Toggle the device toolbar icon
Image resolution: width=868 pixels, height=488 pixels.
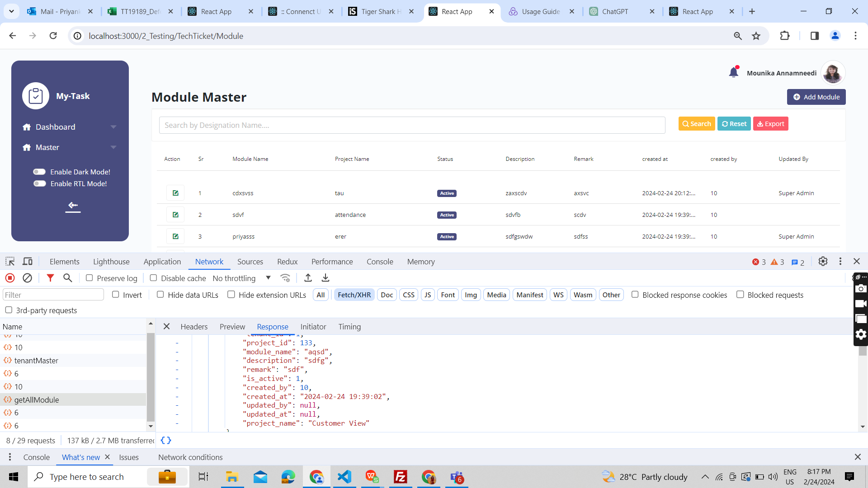28,262
